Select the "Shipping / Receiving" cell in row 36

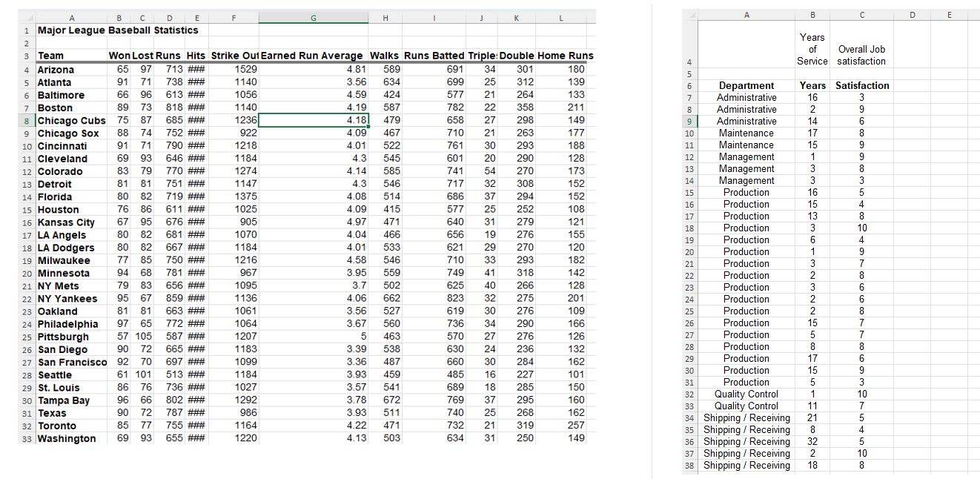[x=746, y=441]
